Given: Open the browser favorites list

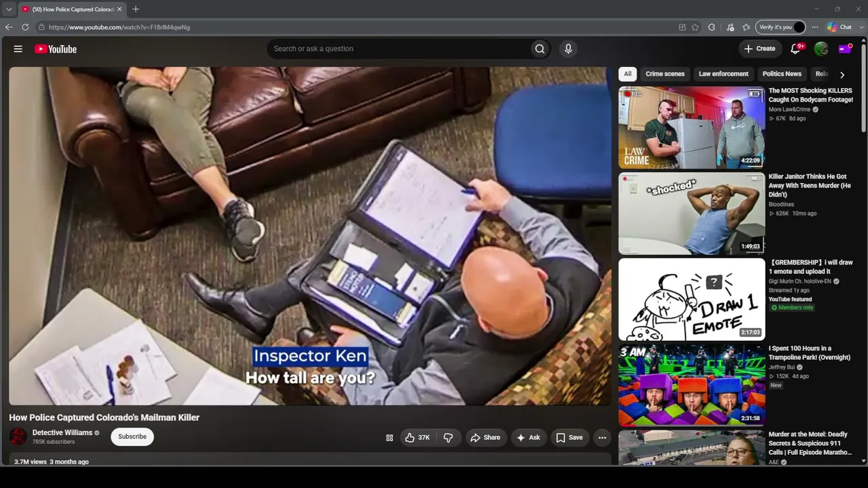Looking at the screenshot, I should pos(746,27).
